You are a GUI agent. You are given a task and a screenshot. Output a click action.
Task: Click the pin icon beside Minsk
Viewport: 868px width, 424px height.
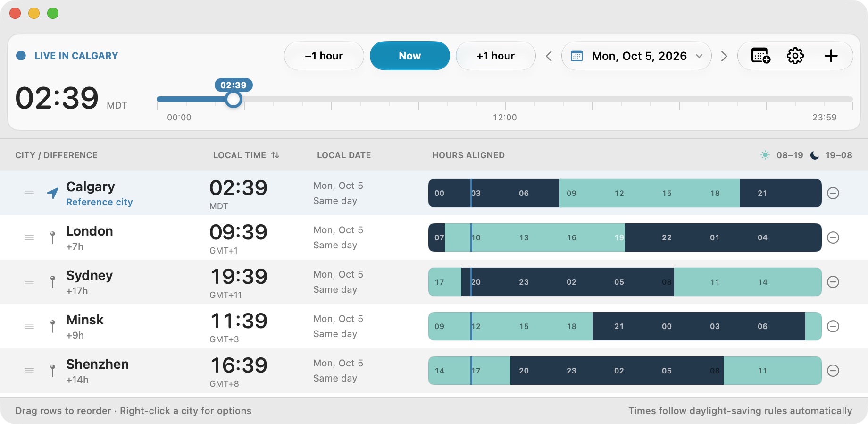(x=53, y=326)
